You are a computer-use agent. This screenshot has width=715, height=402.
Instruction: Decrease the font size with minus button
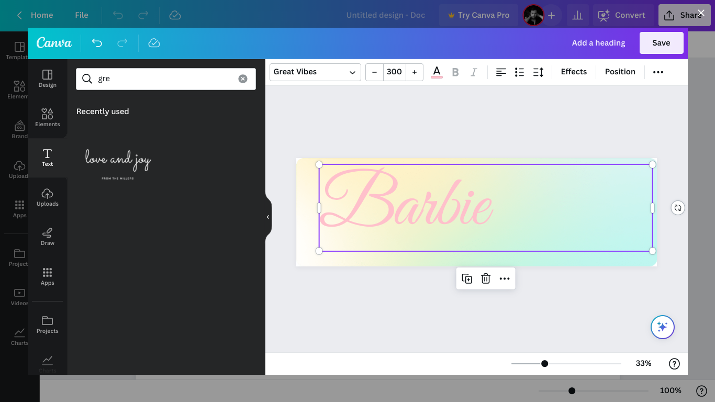(x=374, y=72)
